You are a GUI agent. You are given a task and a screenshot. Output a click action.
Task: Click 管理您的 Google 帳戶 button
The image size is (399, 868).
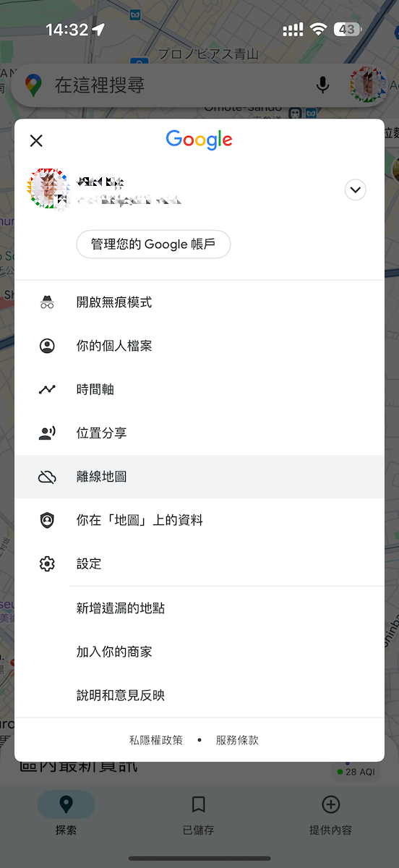click(153, 244)
